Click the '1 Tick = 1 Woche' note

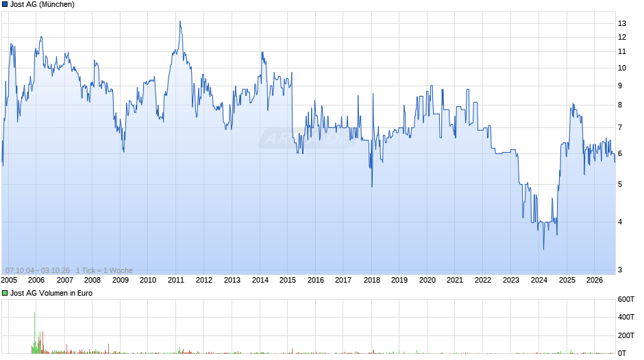coord(104,270)
